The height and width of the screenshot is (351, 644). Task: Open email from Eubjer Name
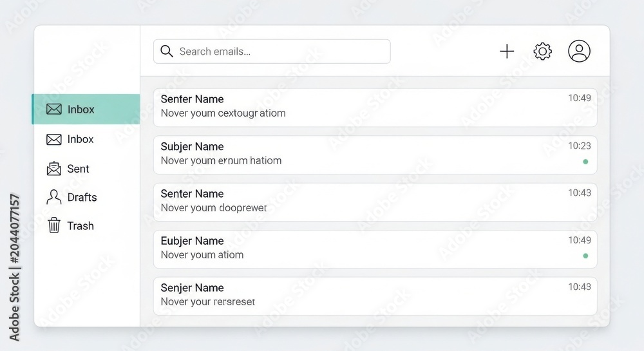[x=375, y=249]
